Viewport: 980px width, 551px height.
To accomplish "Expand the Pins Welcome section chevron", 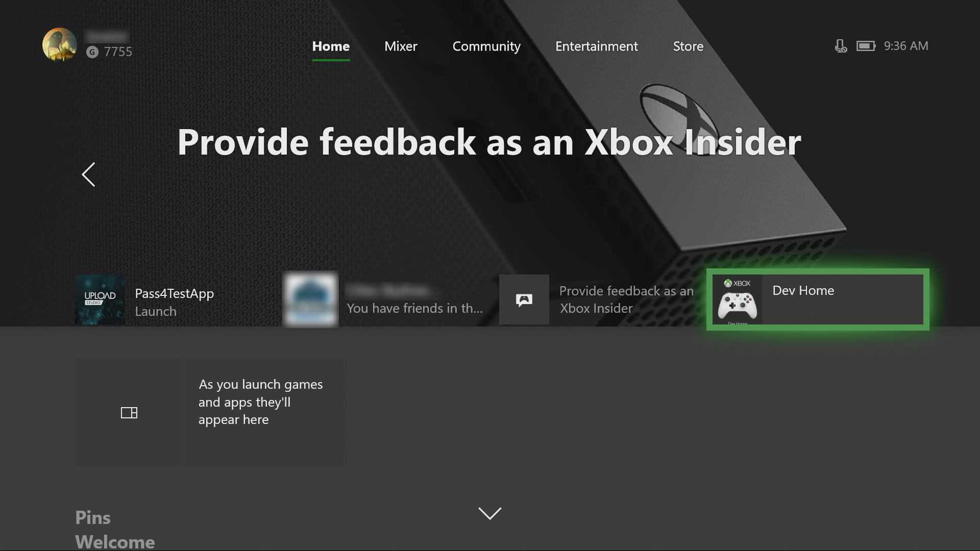I will click(490, 513).
